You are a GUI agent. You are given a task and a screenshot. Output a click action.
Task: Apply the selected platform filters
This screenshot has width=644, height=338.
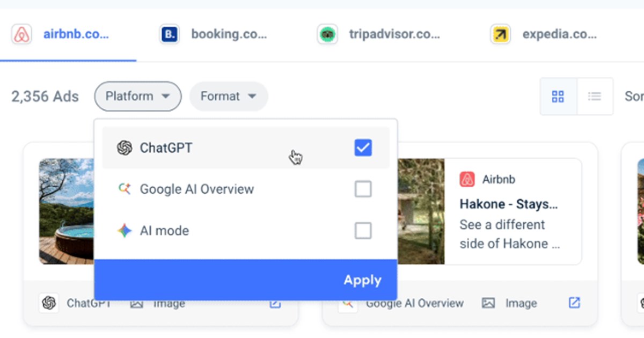(x=246, y=280)
